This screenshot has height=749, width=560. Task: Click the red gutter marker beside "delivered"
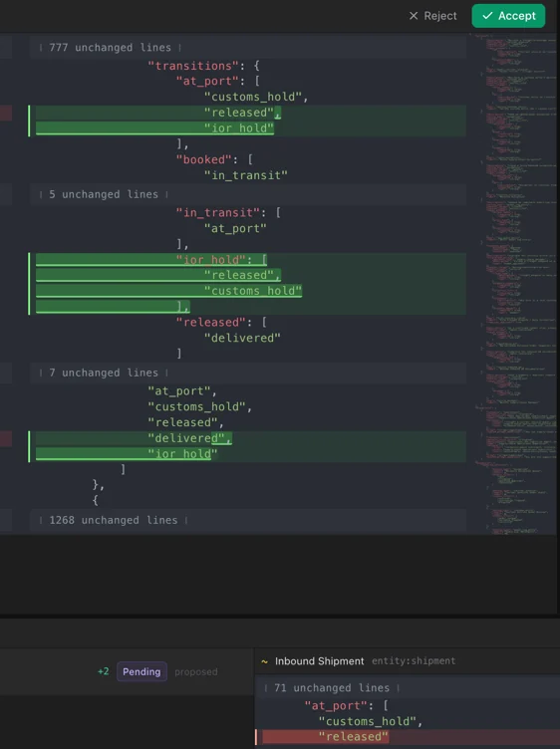(6, 438)
